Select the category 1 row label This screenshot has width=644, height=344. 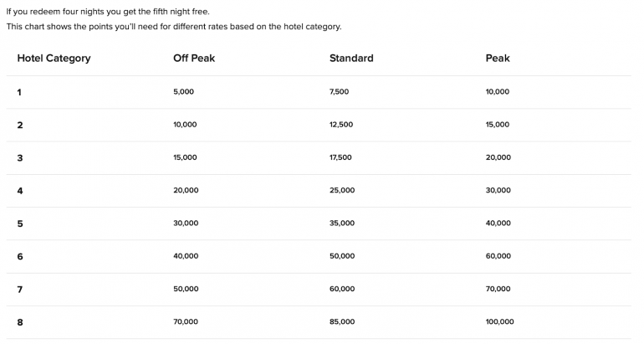(x=19, y=92)
